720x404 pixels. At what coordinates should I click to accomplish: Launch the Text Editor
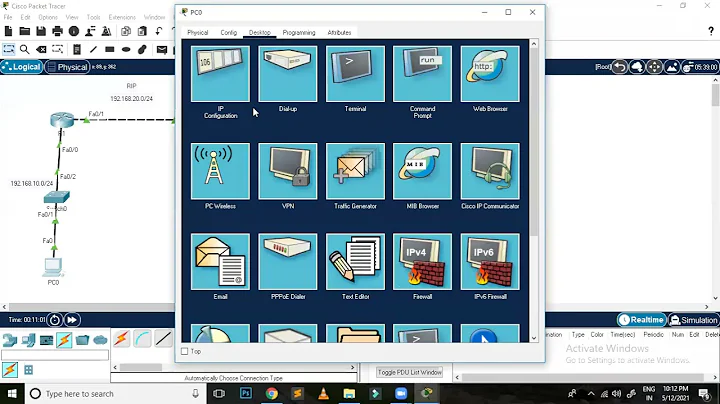pyautogui.click(x=355, y=261)
